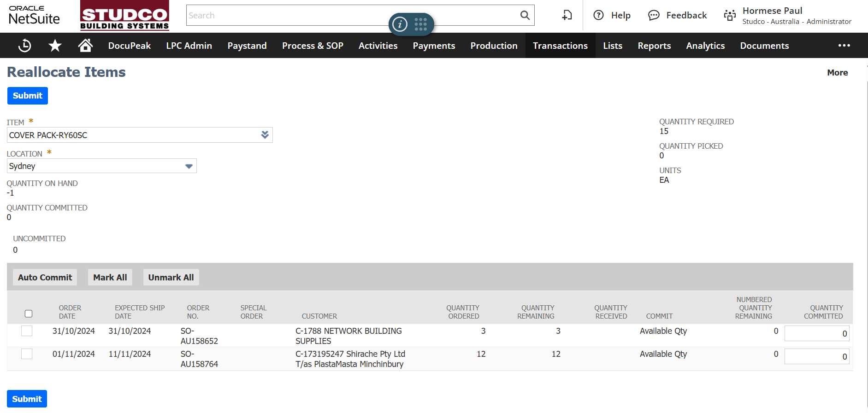868x413 pixels.
Task: Open the Transactions menu
Action: click(x=560, y=46)
